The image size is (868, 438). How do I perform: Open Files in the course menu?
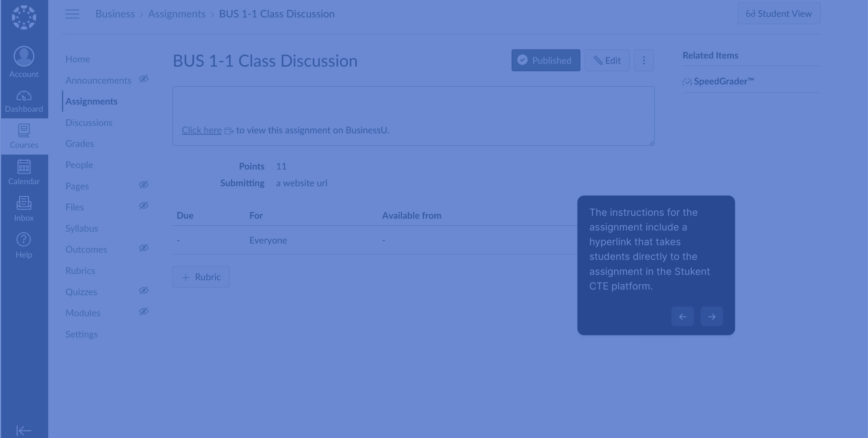(x=74, y=207)
